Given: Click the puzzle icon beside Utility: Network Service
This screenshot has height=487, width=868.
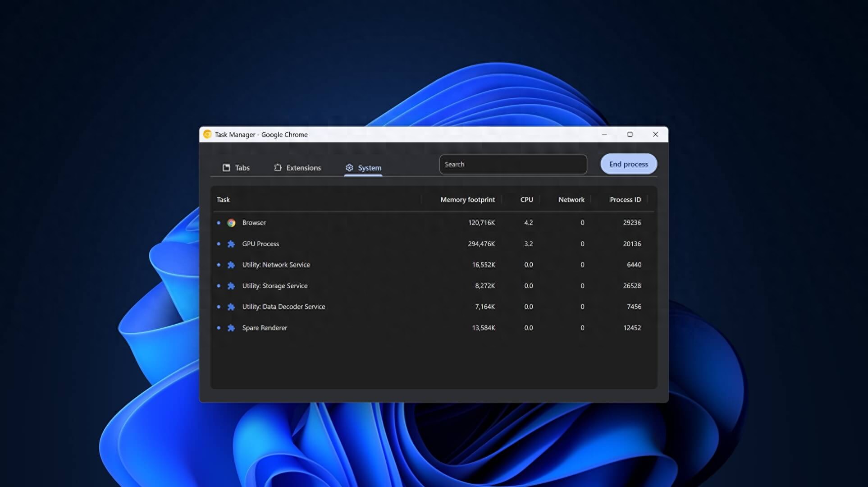Looking at the screenshot, I should (231, 265).
